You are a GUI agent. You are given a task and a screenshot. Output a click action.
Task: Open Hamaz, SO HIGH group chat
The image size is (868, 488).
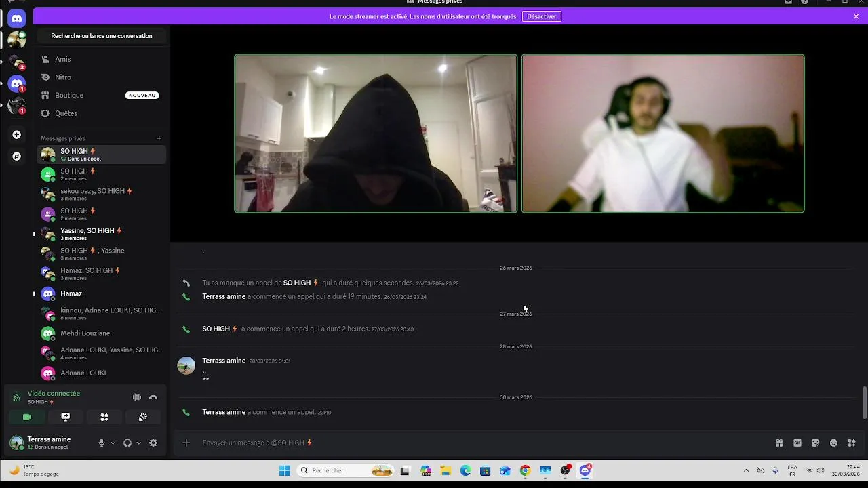click(102, 274)
